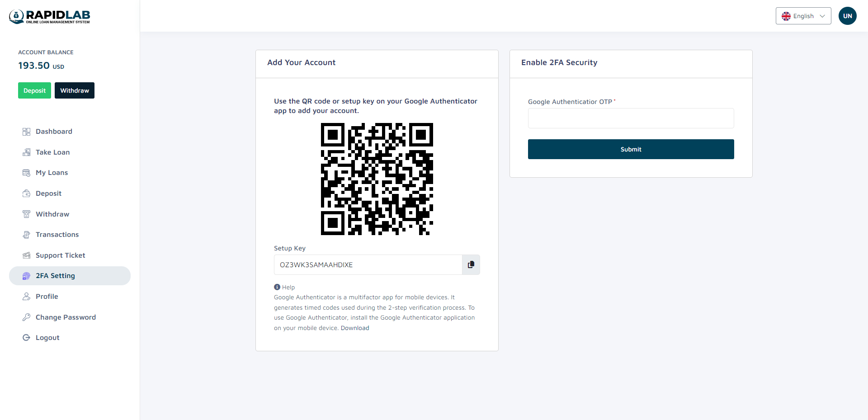The width and height of the screenshot is (868, 420).
Task: Click the My Loans card icon
Action: pyautogui.click(x=26, y=173)
